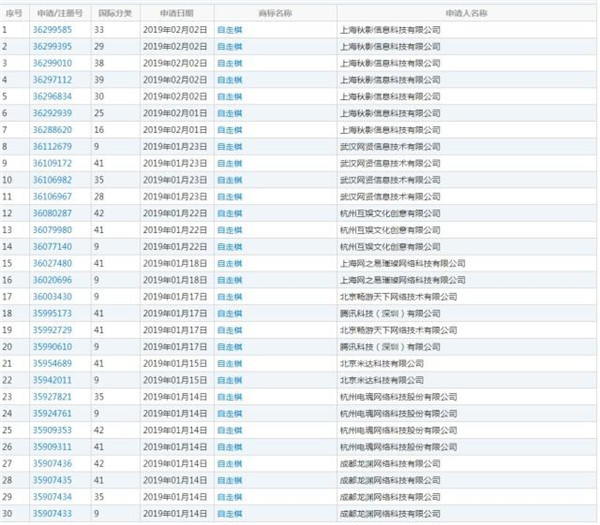Open application number 35907434

[52, 497]
